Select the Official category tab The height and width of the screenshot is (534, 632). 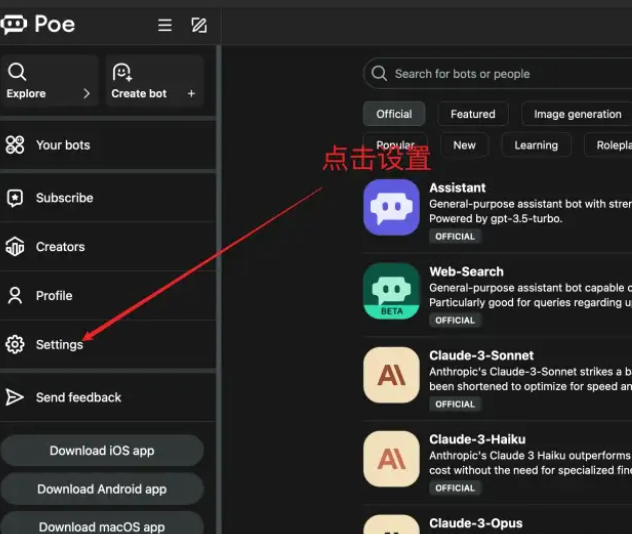pos(394,114)
